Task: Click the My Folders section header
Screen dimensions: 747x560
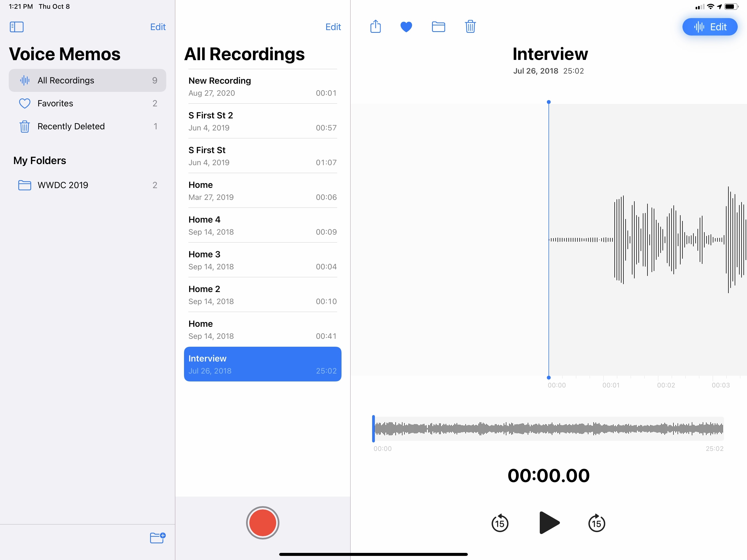Action: click(x=40, y=161)
